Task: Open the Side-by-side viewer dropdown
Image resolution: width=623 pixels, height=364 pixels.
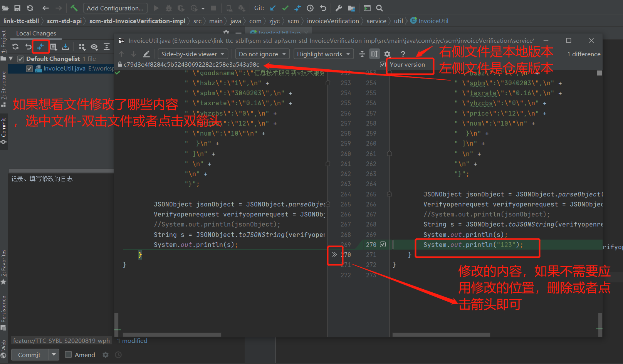Action: pyautogui.click(x=193, y=54)
